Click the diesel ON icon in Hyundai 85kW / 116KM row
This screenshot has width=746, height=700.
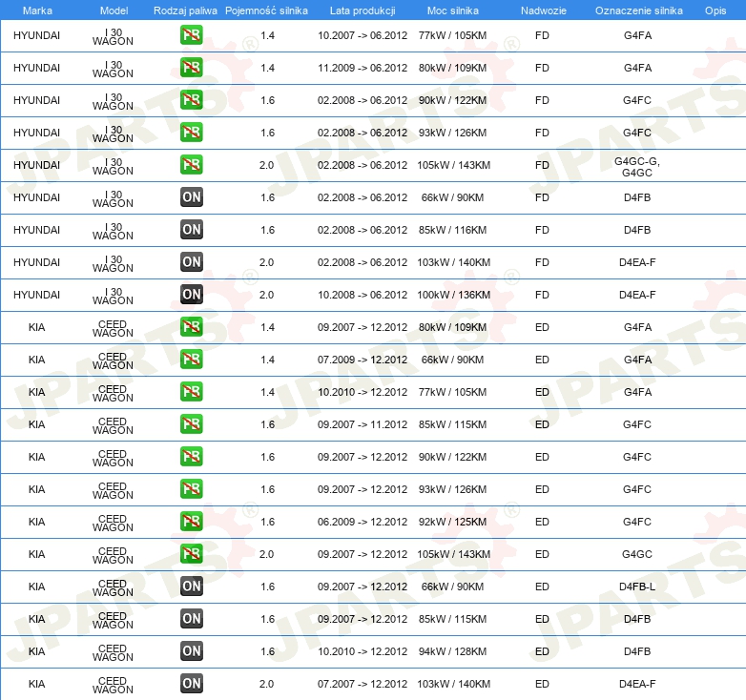191,230
